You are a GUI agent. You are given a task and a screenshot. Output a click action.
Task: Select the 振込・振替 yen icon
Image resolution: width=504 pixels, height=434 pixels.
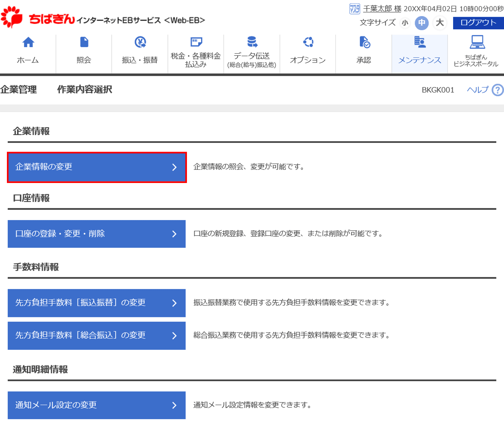[x=140, y=42]
